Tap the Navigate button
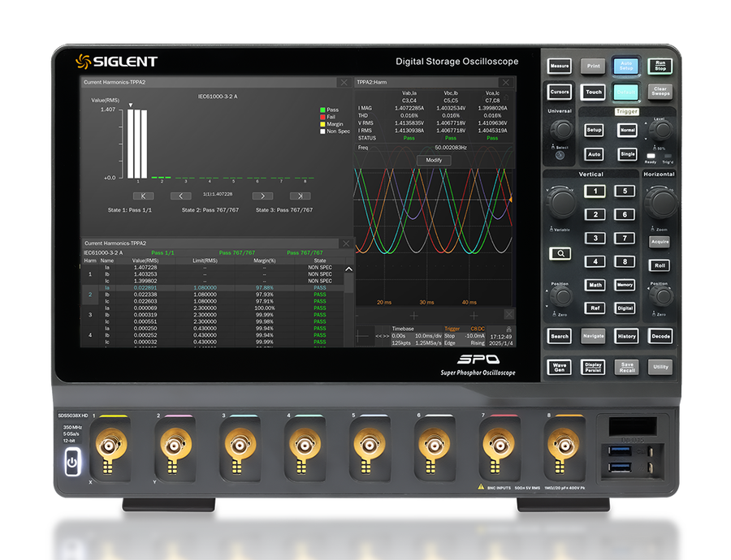This screenshot has width=731, height=560. pyautogui.click(x=593, y=336)
